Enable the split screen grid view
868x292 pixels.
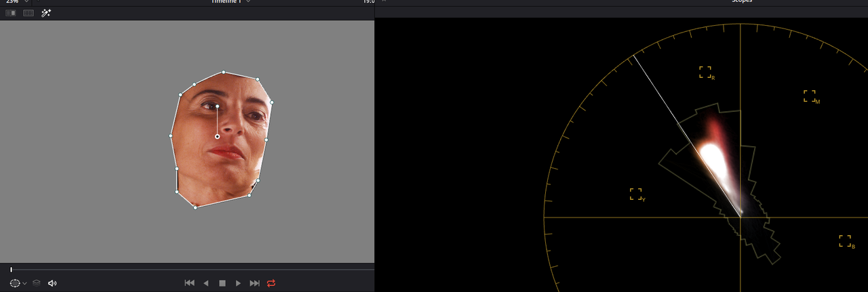pyautogui.click(x=28, y=13)
